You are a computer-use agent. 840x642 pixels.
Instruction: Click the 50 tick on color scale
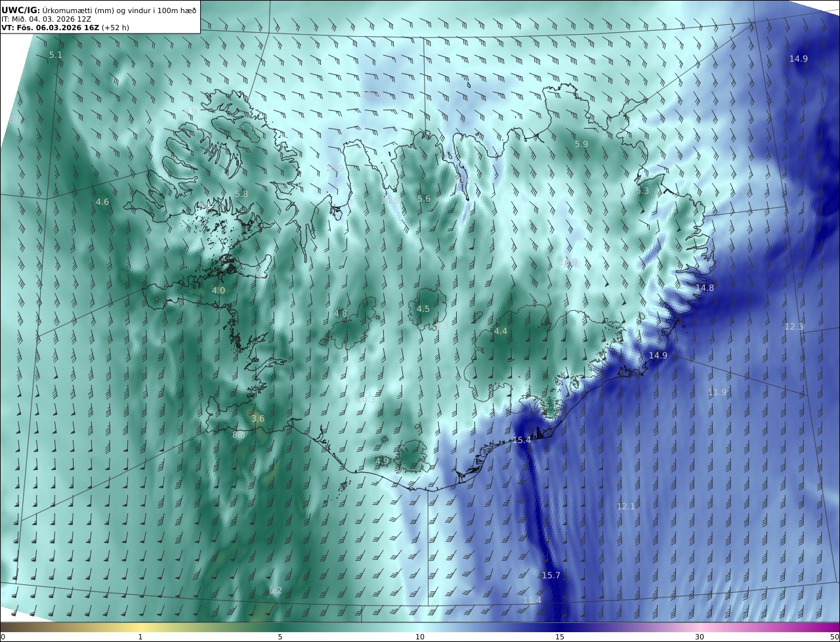click(835, 637)
